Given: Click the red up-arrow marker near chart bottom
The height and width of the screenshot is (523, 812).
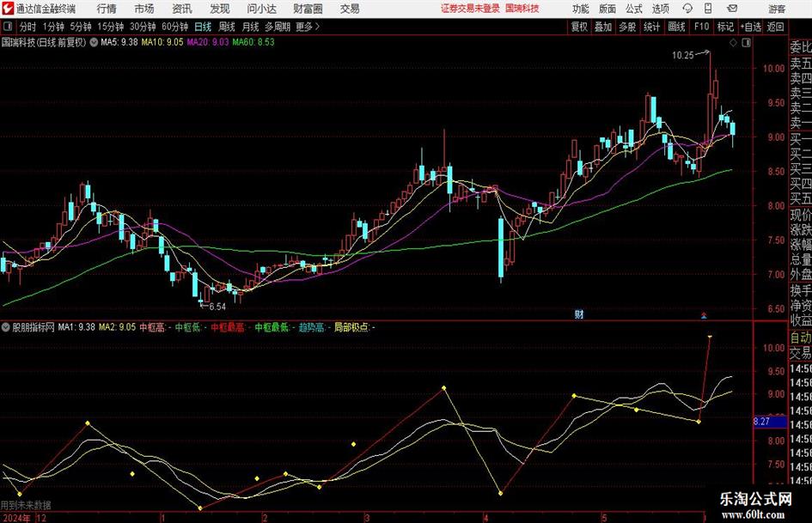Looking at the screenshot, I should [704, 315].
